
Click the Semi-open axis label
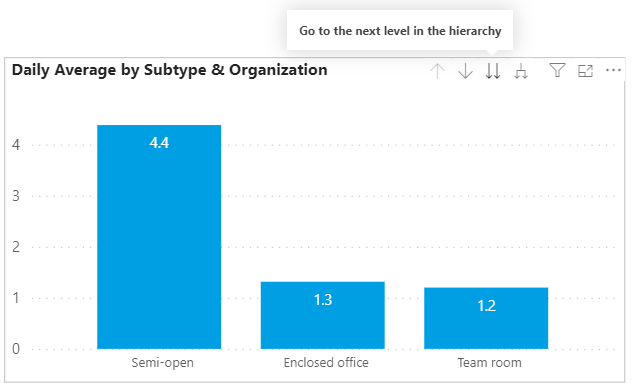coord(162,363)
